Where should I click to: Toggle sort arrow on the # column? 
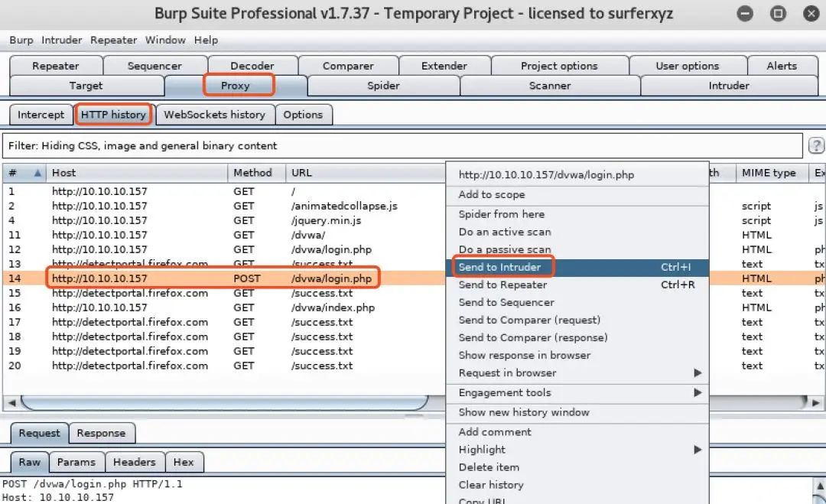click(x=37, y=173)
